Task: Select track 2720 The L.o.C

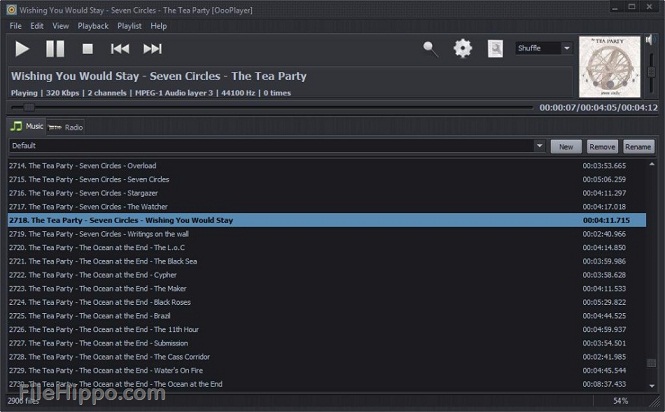Action: (327, 247)
